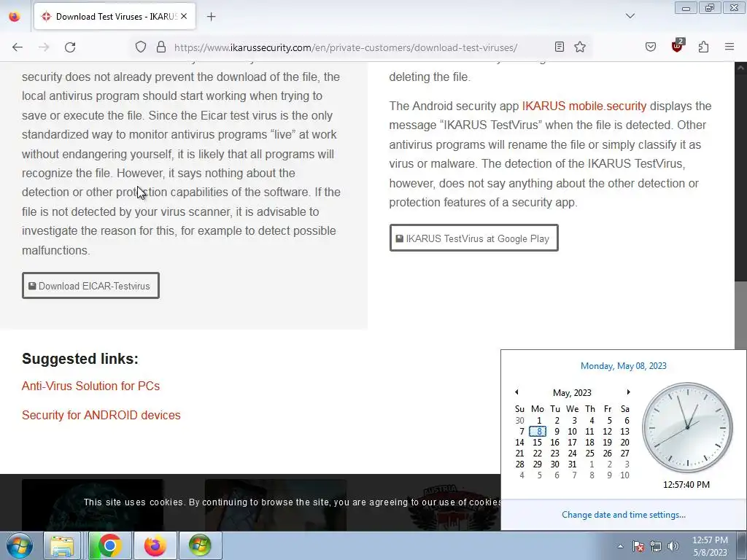Click the page vertical scrollbar thumb
The image size is (747, 560).
coord(741,315)
